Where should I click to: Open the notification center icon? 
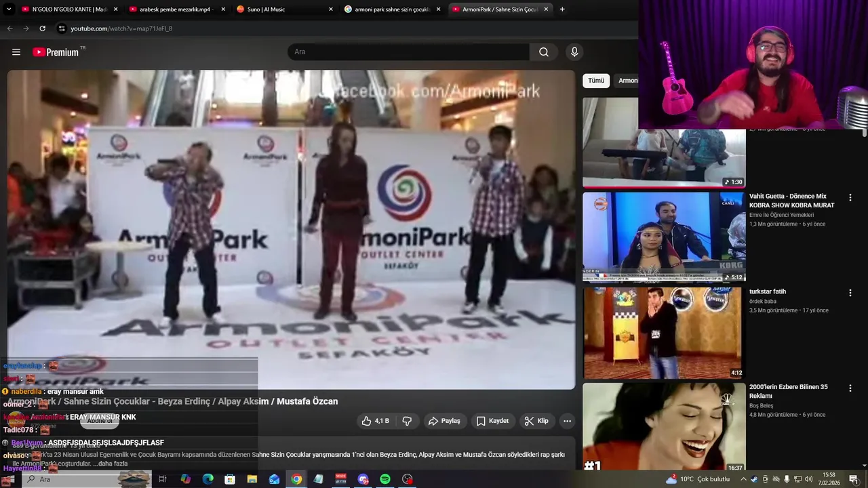pyautogui.click(x=853, y=479)
